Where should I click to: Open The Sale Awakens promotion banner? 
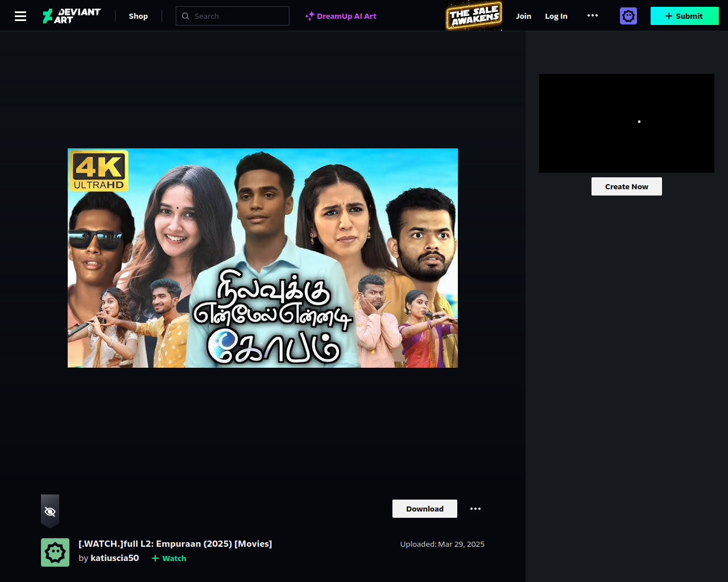point(474,16)
